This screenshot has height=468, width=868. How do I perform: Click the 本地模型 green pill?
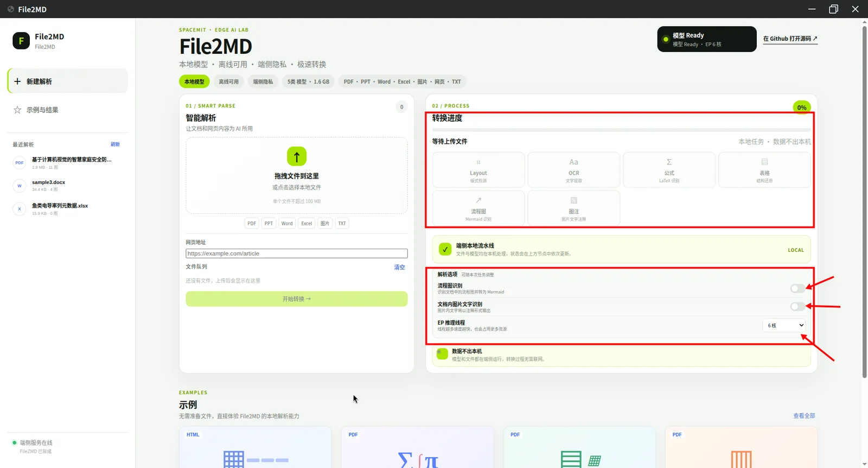click(x=194, y=82)
